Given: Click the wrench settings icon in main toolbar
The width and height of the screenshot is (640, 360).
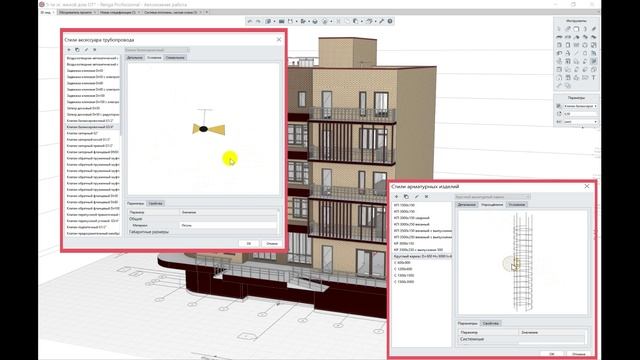Looking at the screenshot, I should click(382, 21).
